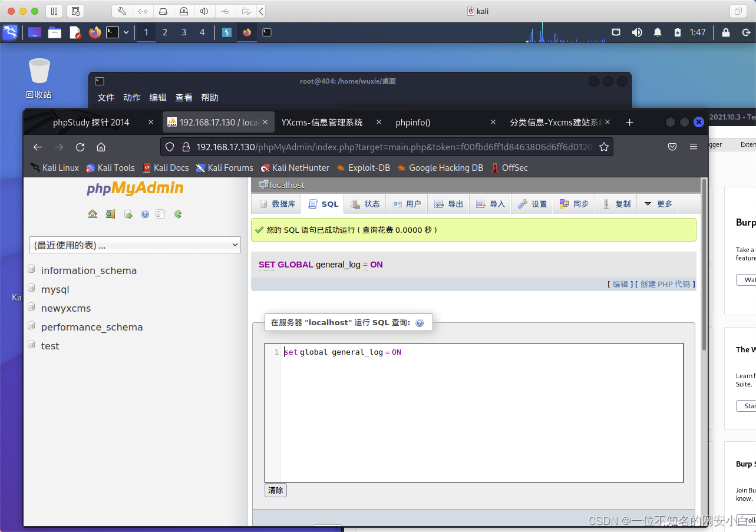Screen dimensions: 756x532
Task: Open Firefox home page button
Action: pos(101,147)
